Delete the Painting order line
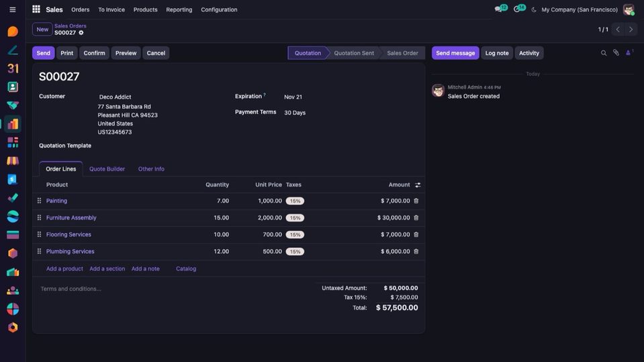The width and height of the screenshot is (644, 362). tap(416, 201)
